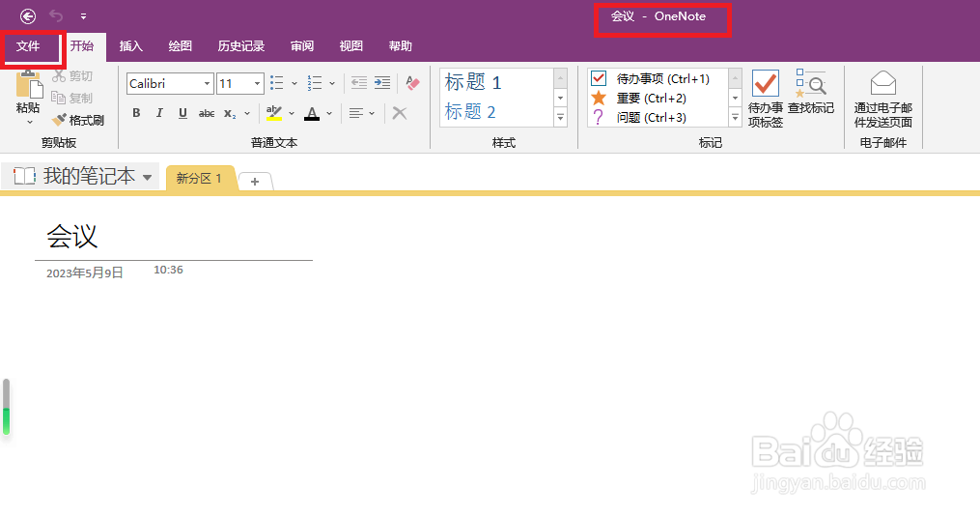The image size is (980, 516).
Task: Click the page date 2023年5月9日
Action: pos(84,273)
